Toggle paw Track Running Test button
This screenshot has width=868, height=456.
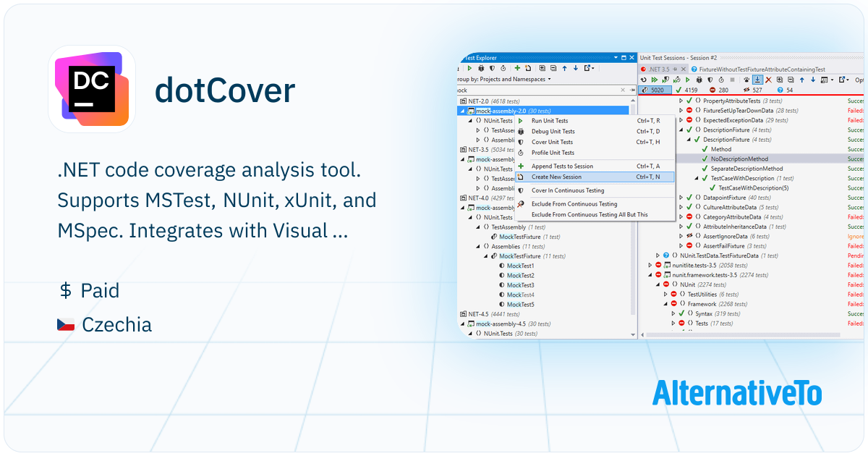point(747,80)
